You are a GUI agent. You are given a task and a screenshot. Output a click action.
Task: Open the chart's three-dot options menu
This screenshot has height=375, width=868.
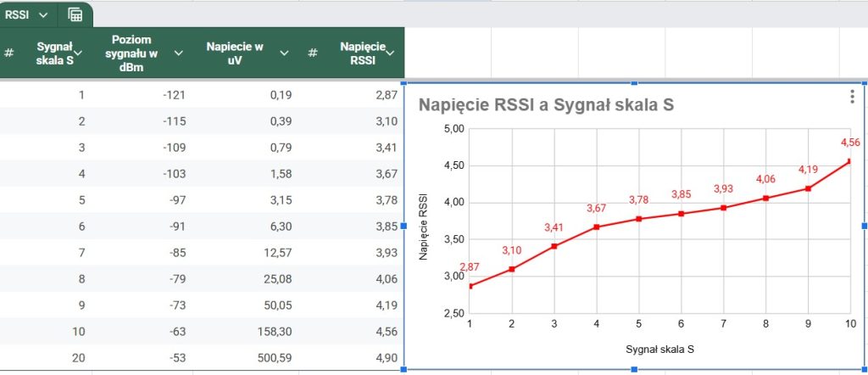[x=852, y=98]
